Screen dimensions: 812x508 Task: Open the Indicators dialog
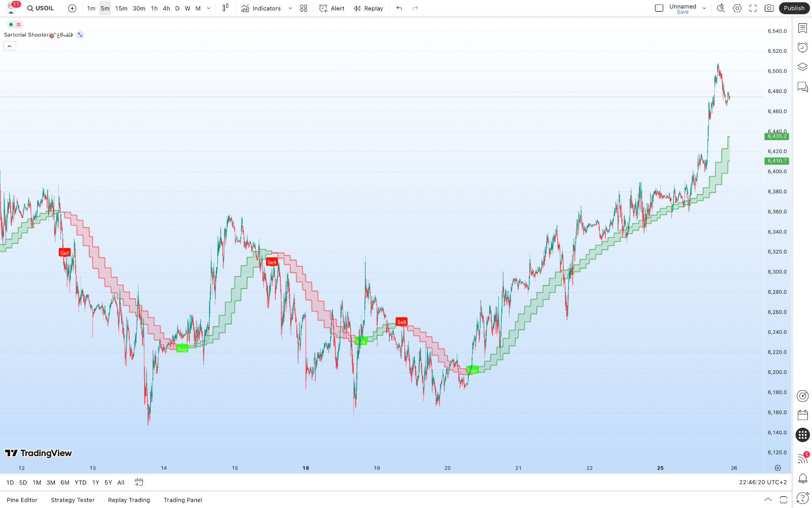tap(261, 8)
